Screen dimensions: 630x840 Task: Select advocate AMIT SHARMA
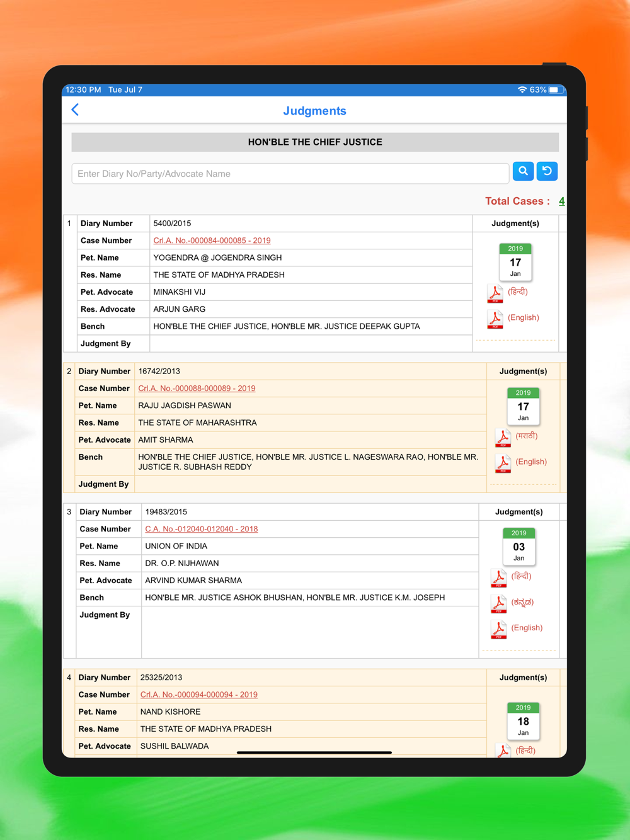166,440
